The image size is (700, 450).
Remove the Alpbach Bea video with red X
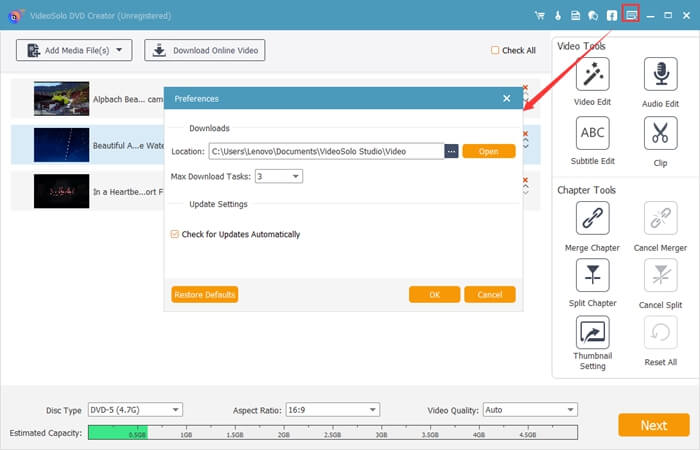tap(525, 87)
